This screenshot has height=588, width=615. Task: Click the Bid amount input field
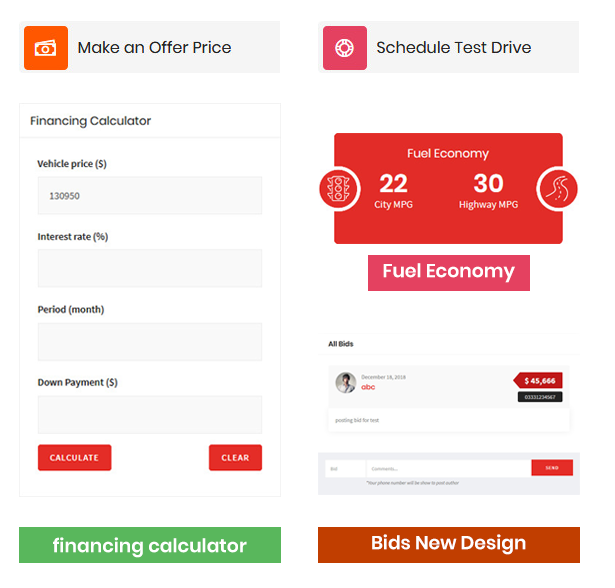pos(345,468)
